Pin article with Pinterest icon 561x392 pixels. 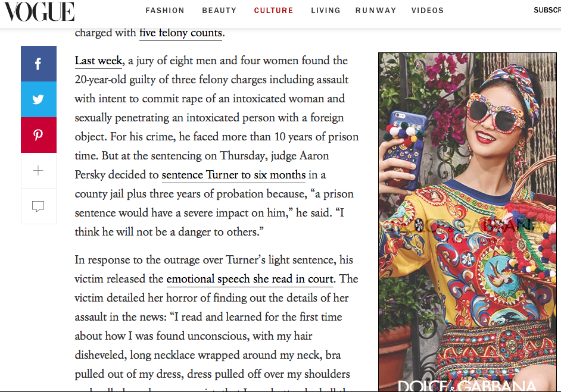(39, 135)
